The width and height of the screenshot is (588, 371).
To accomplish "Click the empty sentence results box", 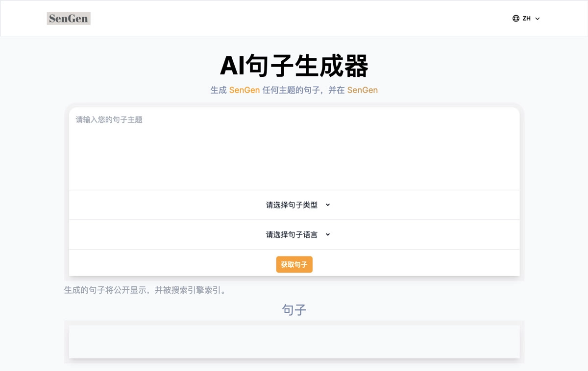I will tap(294, 342).
